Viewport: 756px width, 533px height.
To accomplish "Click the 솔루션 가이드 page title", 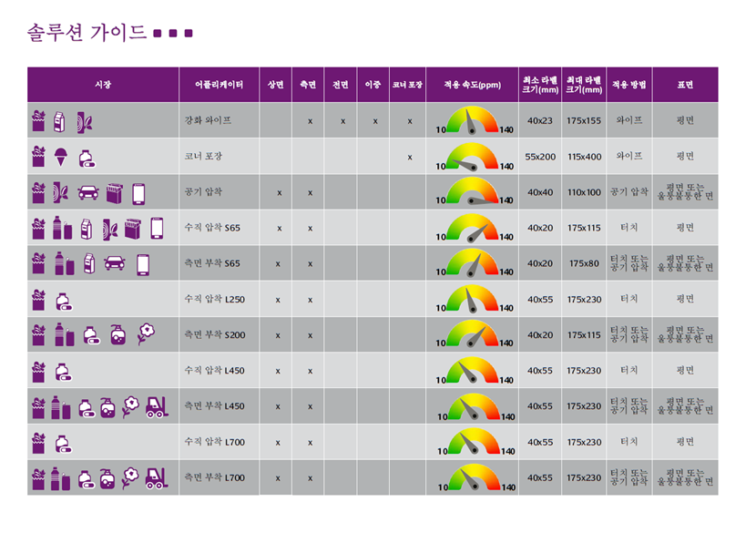I will coord(87,32).
